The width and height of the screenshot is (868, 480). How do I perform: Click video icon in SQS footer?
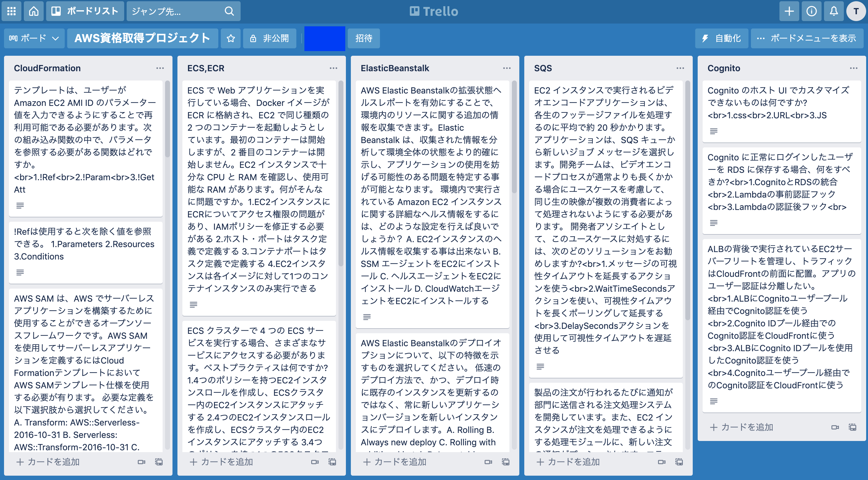click(662, 462)
